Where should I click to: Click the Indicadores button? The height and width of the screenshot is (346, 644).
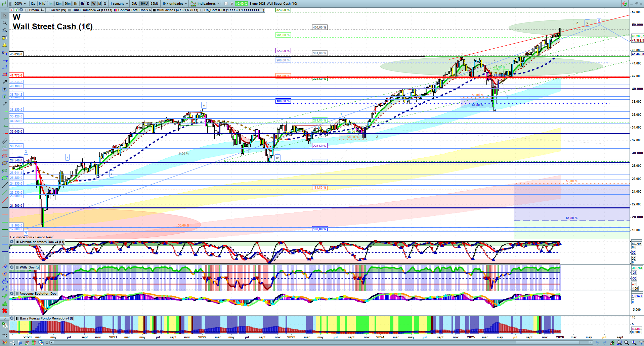click(x=206, y=4)
